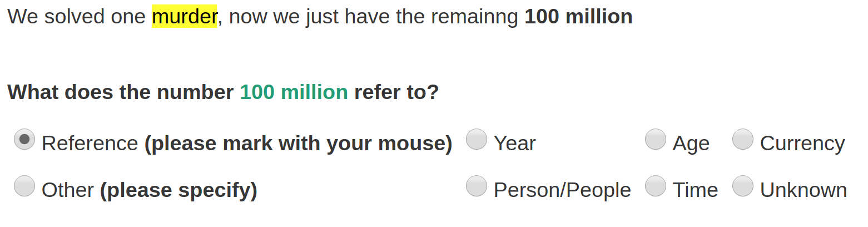Mark the answer as Unknown
Viewport: 868px width, 227px height.
click(x=743, y=186)
